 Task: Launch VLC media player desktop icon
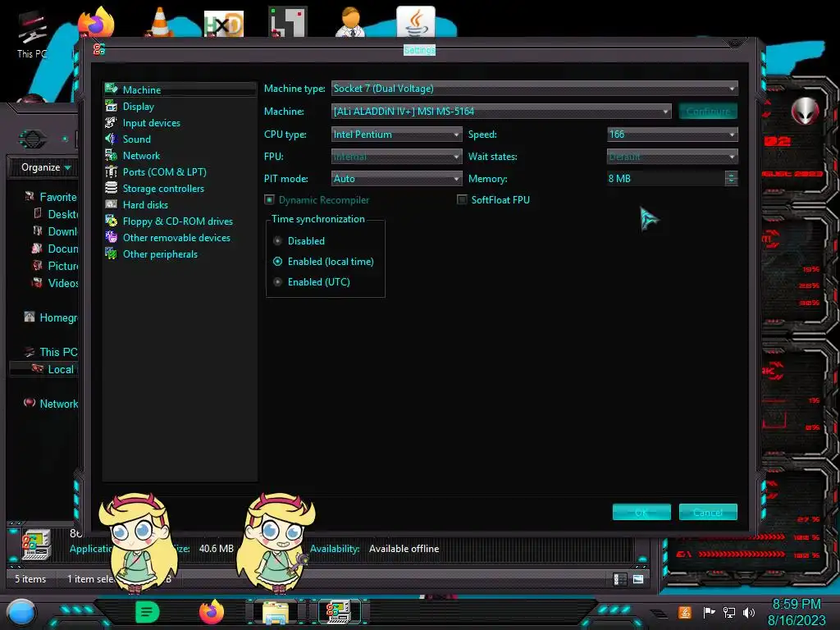(160, 22)
